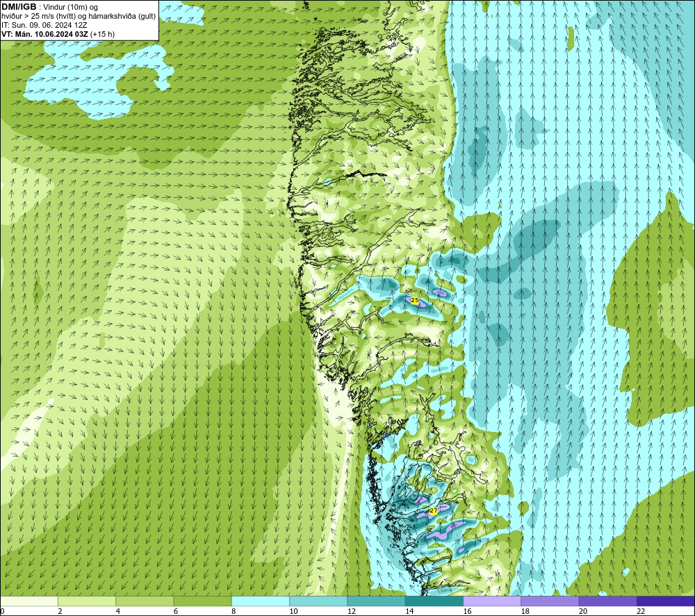Click the scale label 10

tap(293, 612)
